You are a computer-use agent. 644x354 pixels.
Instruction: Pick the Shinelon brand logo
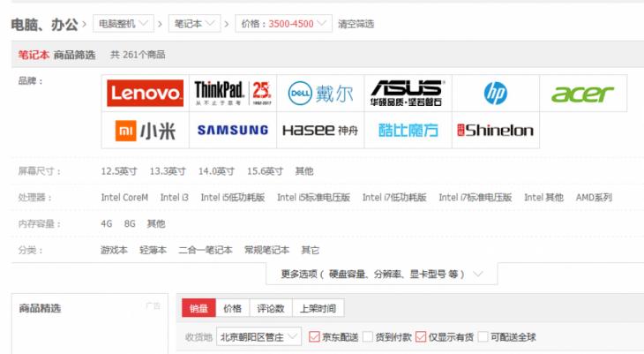click(496, 131)
